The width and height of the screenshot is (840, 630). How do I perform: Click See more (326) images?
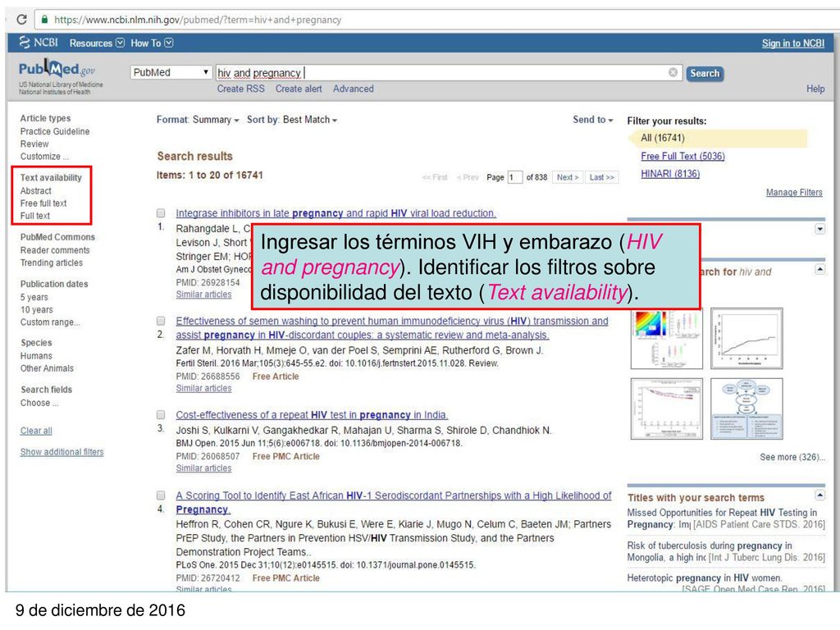[792, 457]
